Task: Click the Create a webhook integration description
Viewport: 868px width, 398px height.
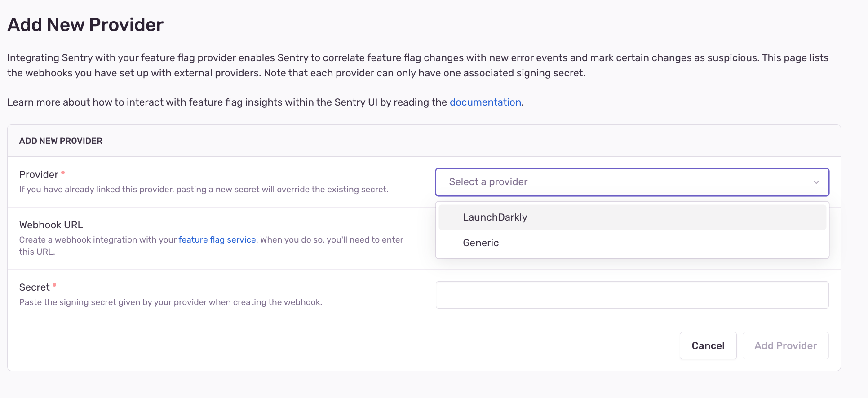Action: point(211,246)
